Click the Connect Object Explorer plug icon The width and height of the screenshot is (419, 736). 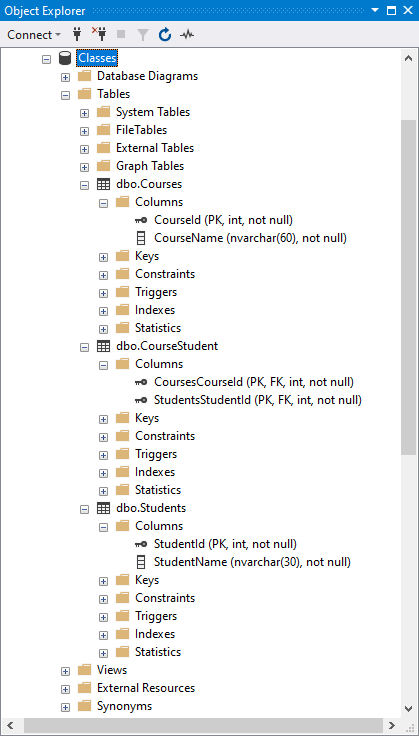tap(77, 34)
